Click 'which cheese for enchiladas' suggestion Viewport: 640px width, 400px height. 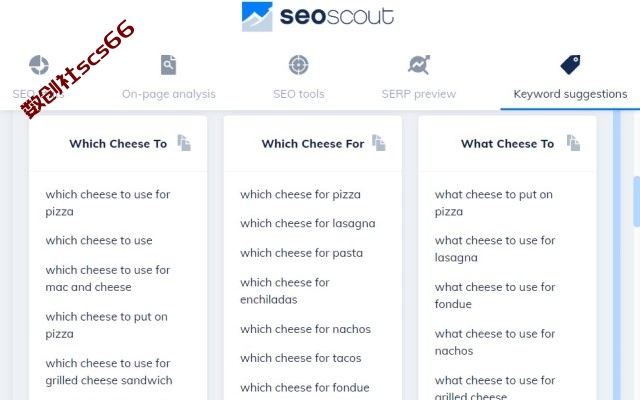point(285,291)
